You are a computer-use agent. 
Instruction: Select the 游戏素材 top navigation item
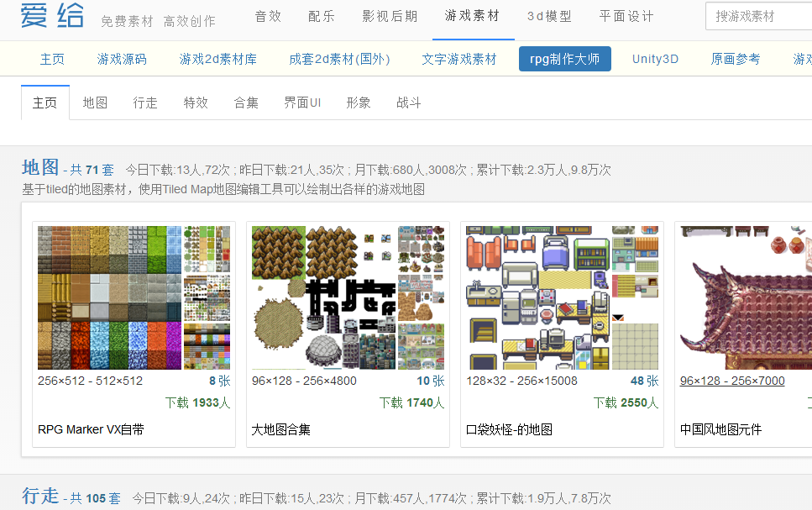(472, 16)
